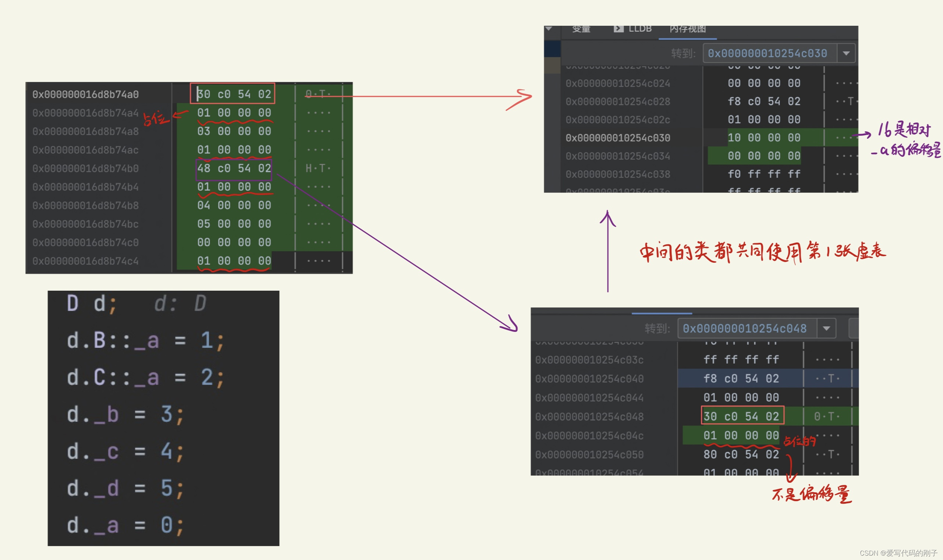Switch to the 变量 tab
This screenshot has width=943, height=560.
click(581, 29)
